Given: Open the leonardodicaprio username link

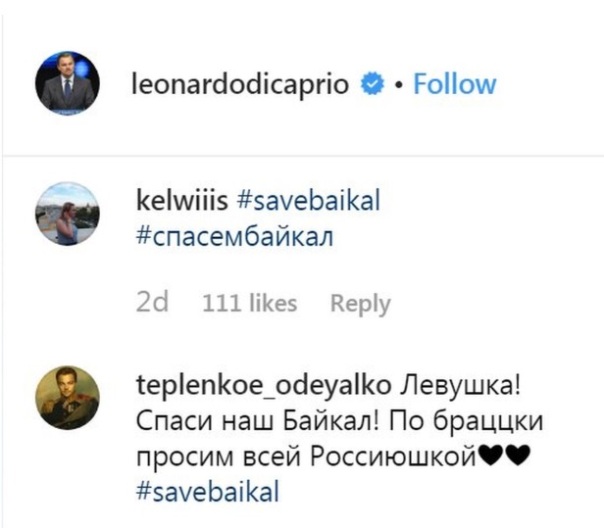Looking at the screenshot, I should 240,84.
